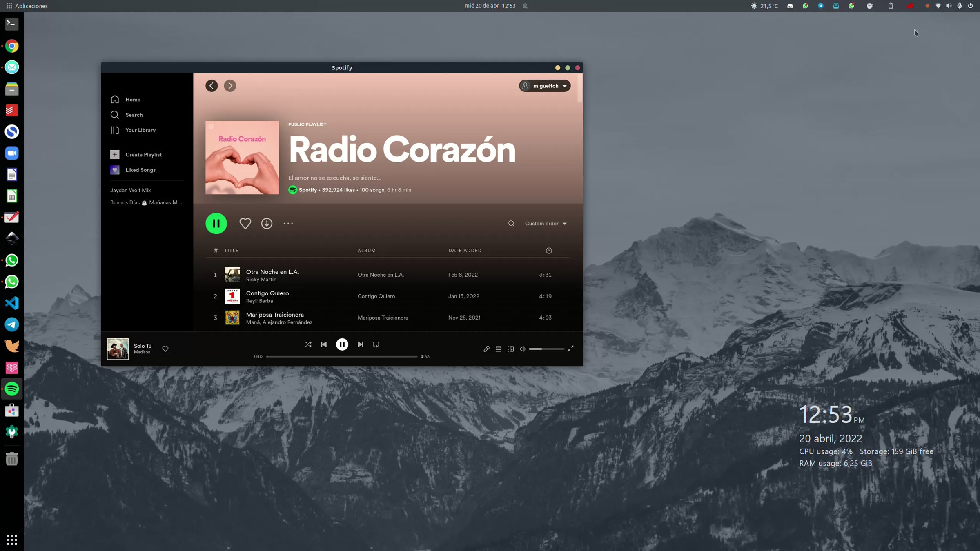Open the Files manager in the dock
This screenshot has width=980, height=551.
click(x=12, y=89)
